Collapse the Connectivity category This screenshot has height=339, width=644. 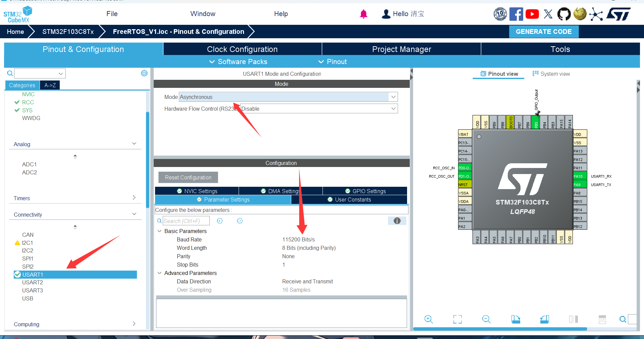[134, 214]
